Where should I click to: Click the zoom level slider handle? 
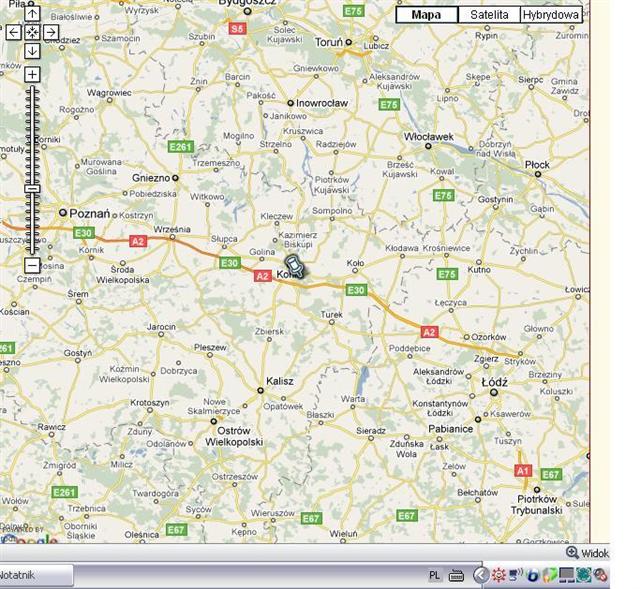[x=32, y=188]
